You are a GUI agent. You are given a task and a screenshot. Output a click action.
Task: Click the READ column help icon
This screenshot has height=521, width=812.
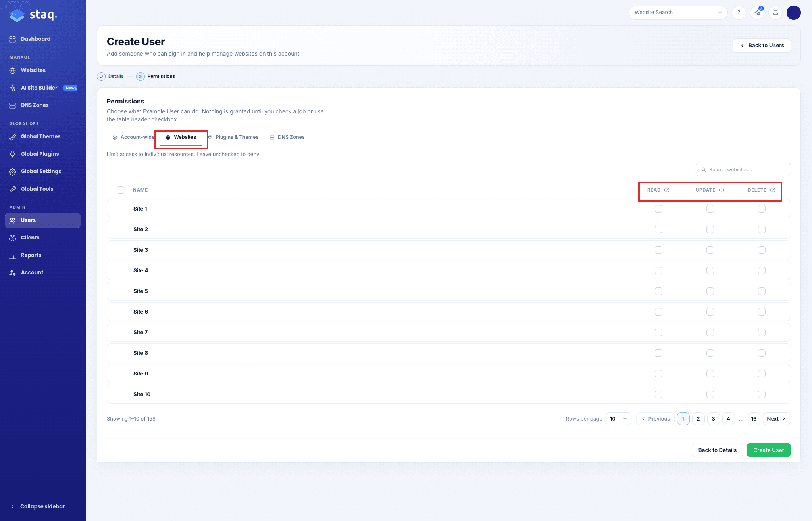(667, 190)
